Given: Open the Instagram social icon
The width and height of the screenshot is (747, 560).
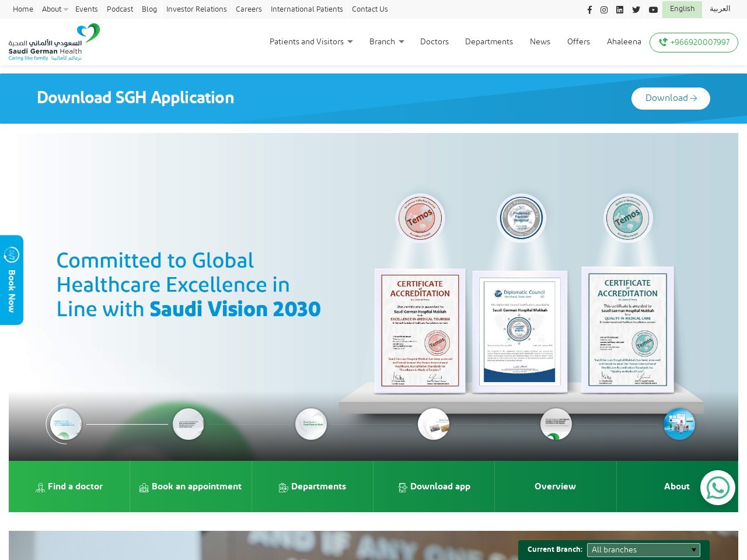Looking at the screenshot, I should 604,10.
